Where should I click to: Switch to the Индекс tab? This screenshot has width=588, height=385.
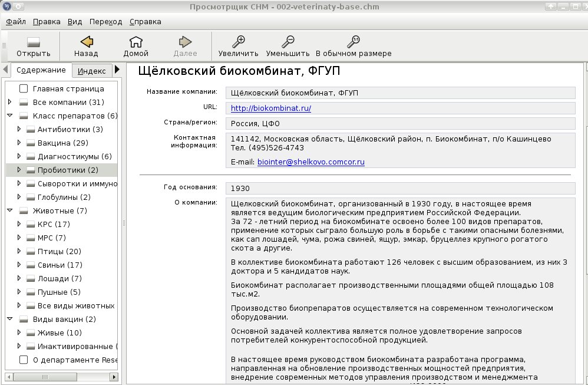click(x=92, y=71)
